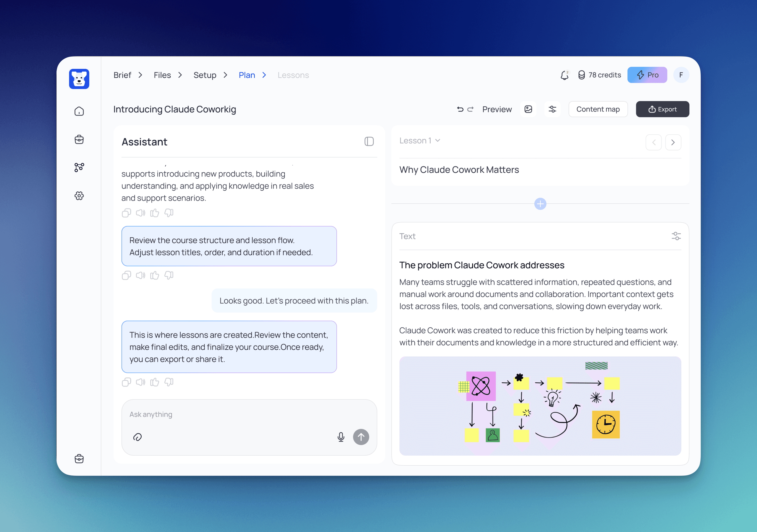Export the course
The width and height of the screenshot is (757, 532).
point(662,109)
